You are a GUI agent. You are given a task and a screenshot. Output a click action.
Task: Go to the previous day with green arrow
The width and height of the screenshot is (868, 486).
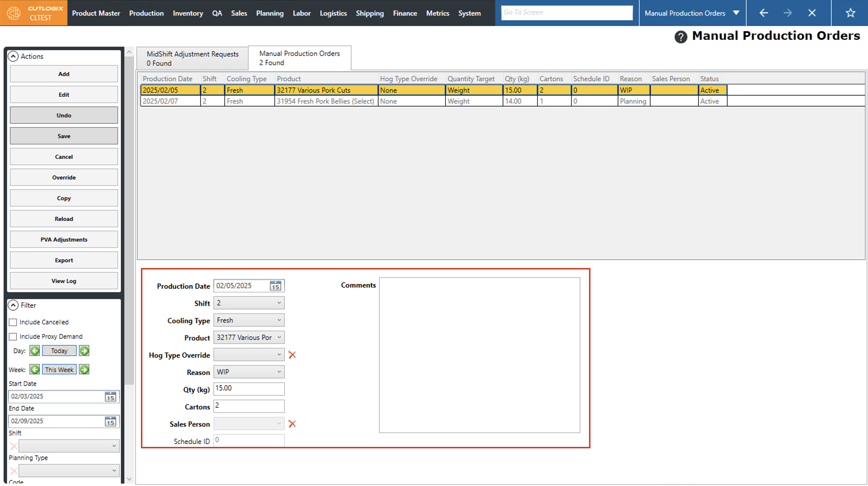click(x=35, y=351)
